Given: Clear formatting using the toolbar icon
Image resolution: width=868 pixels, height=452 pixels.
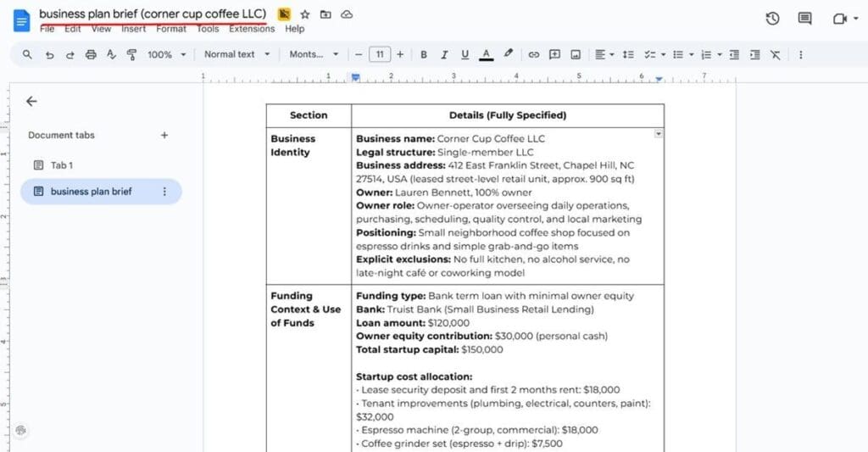Looking at the screenshot, I should pyautogui.click(x=775, y=54).
